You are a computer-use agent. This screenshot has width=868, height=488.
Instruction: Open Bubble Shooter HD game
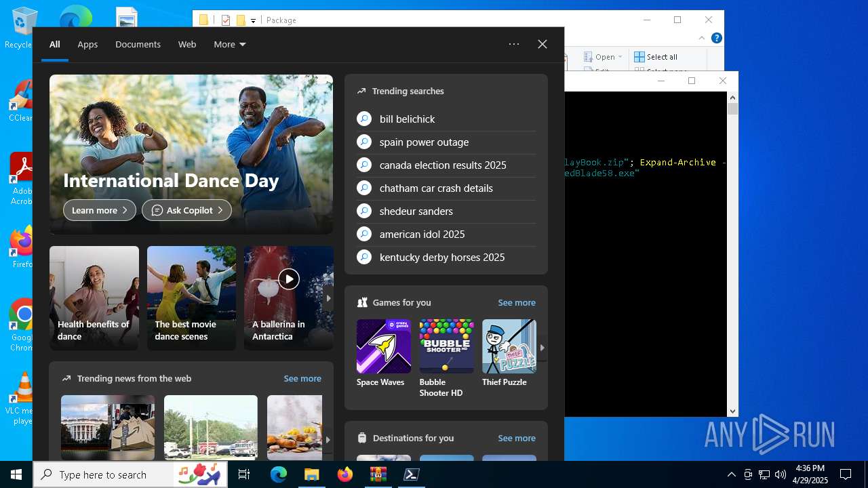pyautogui.click(x=446, y=359)
